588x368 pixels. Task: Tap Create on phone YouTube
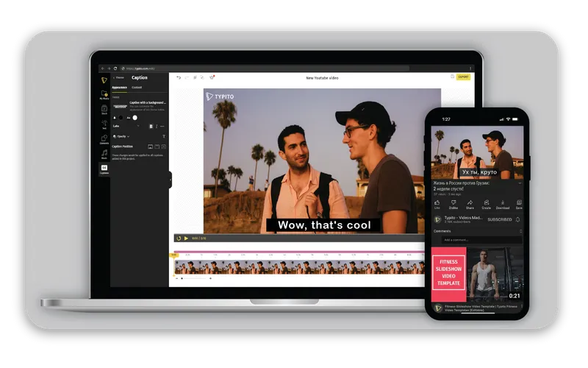click(x=487, y=205)
